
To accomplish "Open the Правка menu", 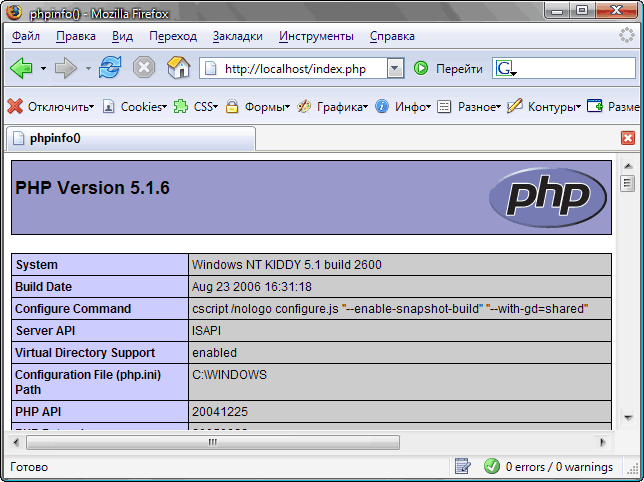I will (76, 36).
